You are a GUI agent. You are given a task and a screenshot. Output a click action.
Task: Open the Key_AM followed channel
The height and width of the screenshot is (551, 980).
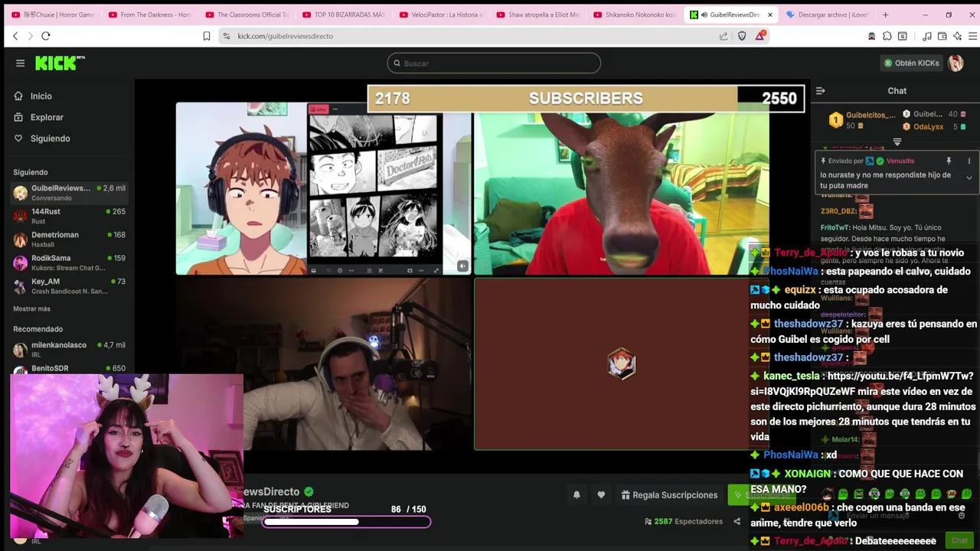coord(69,286)
